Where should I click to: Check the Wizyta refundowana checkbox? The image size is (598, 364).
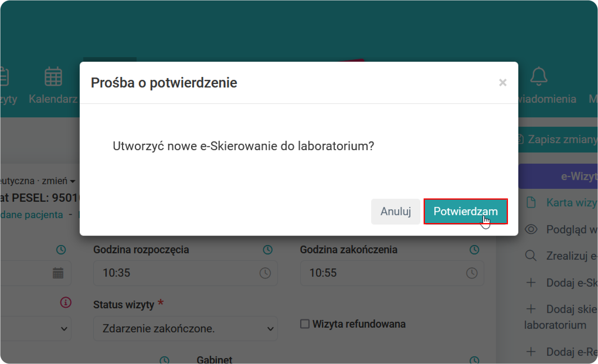pyautogui.click(x=304, y=324)
